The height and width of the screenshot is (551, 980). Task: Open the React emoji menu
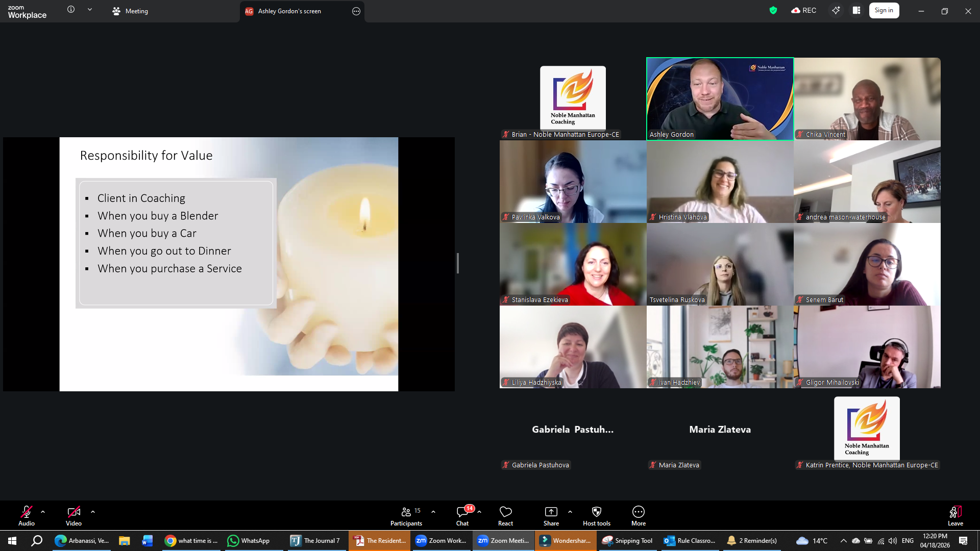pyautogui.click(x=505, y=515)
